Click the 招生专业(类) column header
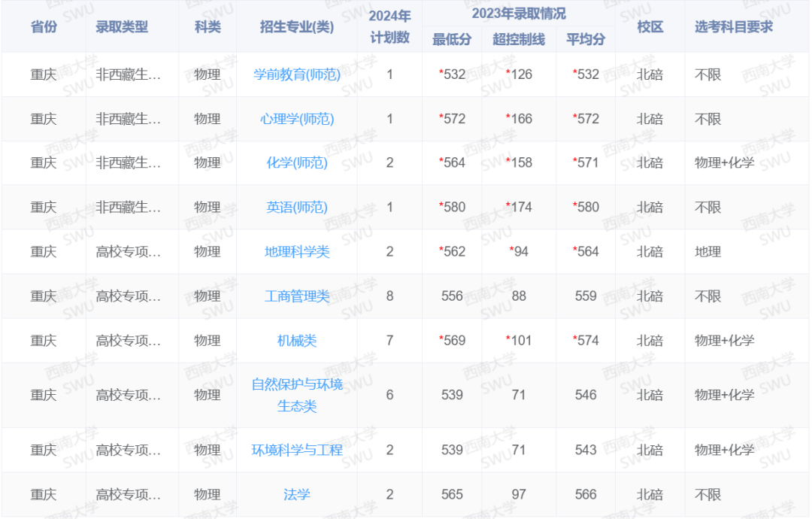This screenshot has height=519, width=812. [x=297, y=27]
